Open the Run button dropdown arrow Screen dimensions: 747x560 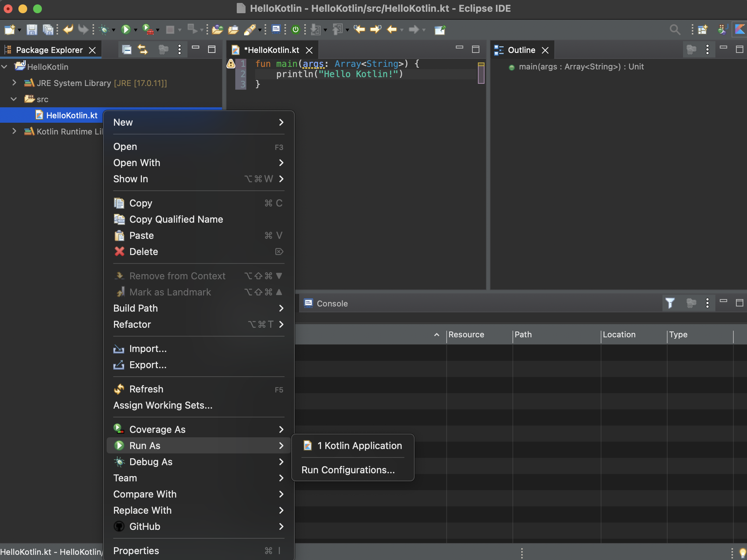[136, 30]
